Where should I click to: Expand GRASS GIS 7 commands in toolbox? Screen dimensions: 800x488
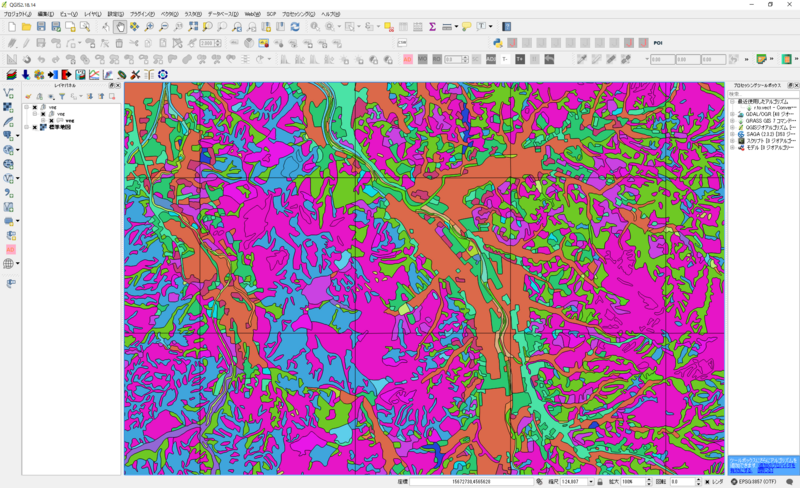(732, 121)
